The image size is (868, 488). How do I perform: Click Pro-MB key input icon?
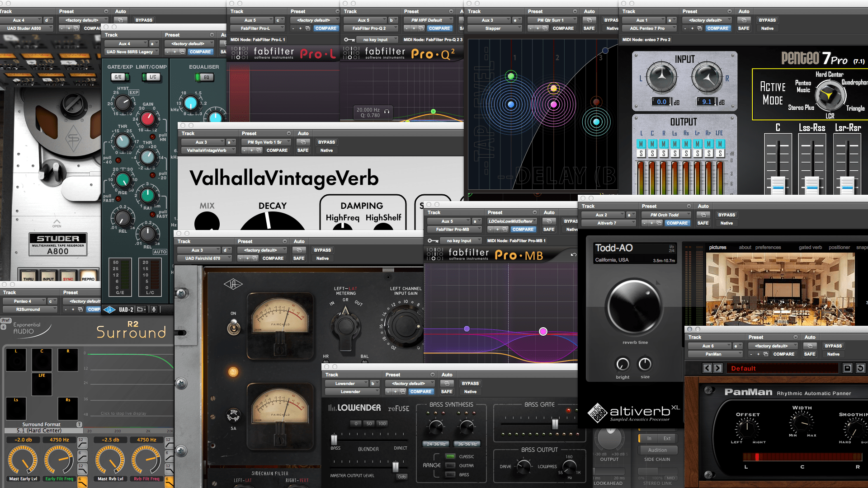coord(433,241)
